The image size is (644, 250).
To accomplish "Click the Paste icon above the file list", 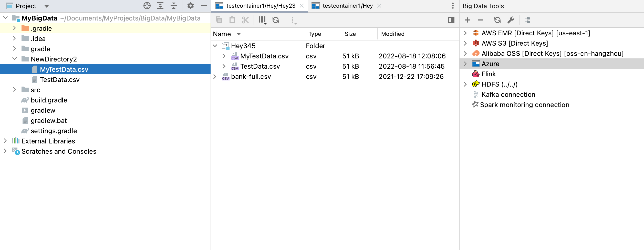I will 232,20.
